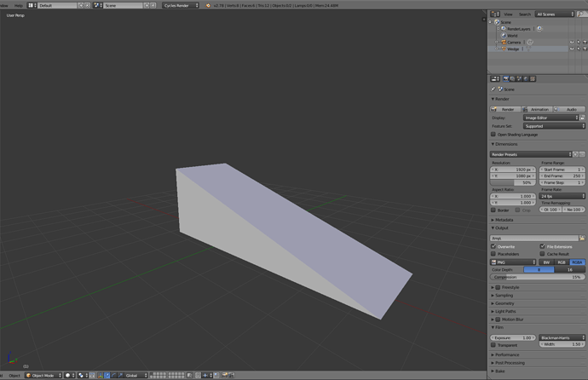
Task: Adjust the Compression slider
Action: [x=538, y=277]
